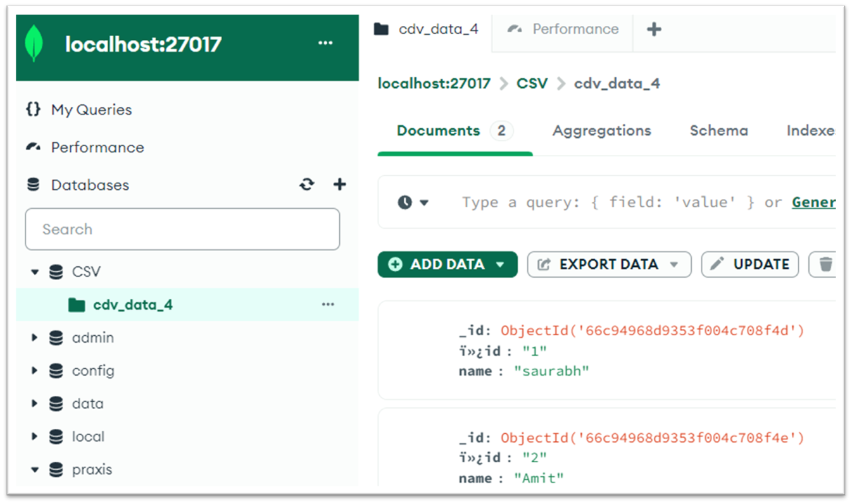Open the Schema tab
Screen dimensions: 852x504
[x=718, y=131]
